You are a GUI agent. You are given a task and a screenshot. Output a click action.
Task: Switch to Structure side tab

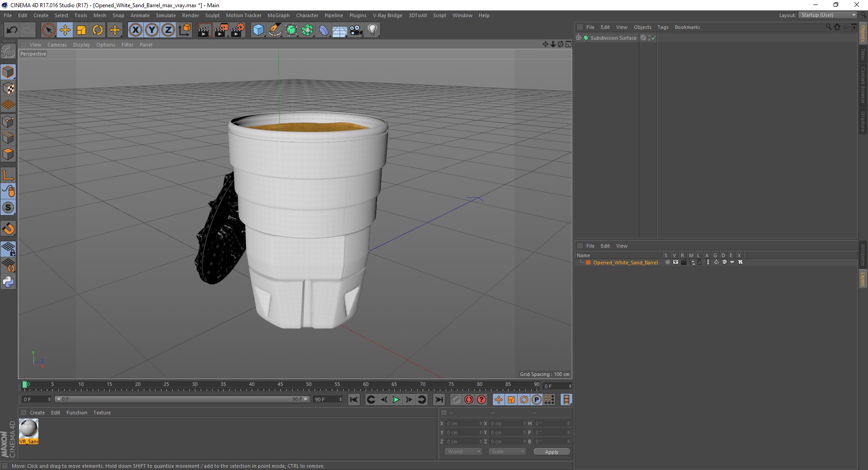(x=863, y=121)
